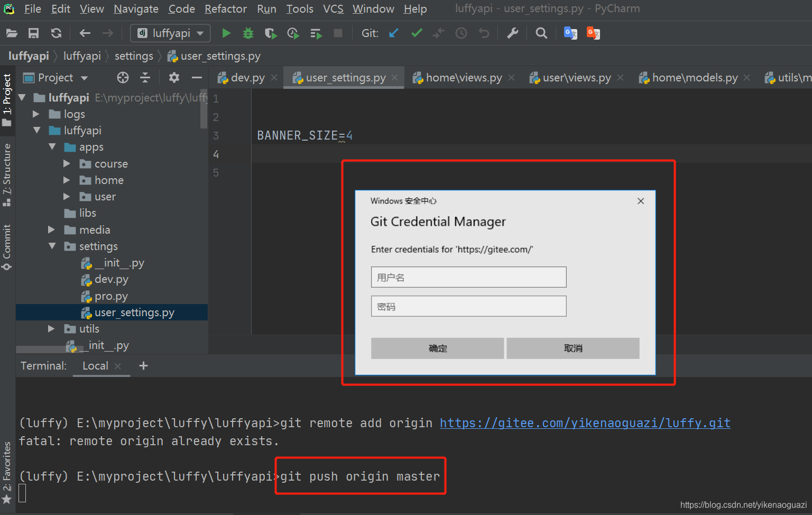Switch to the user\views.py editor tab

576,78
